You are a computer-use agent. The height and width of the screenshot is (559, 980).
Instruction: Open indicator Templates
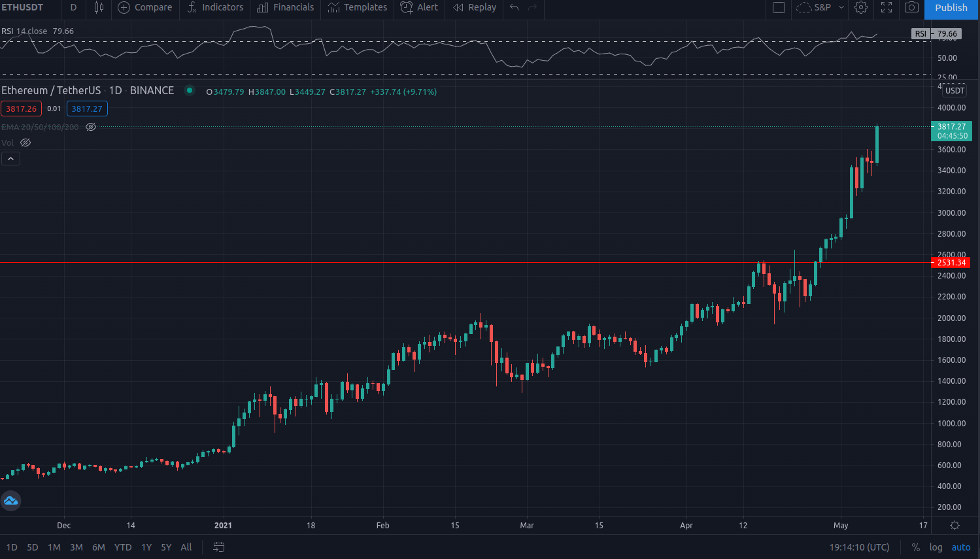pyautogui.click(x=357, y=8)
